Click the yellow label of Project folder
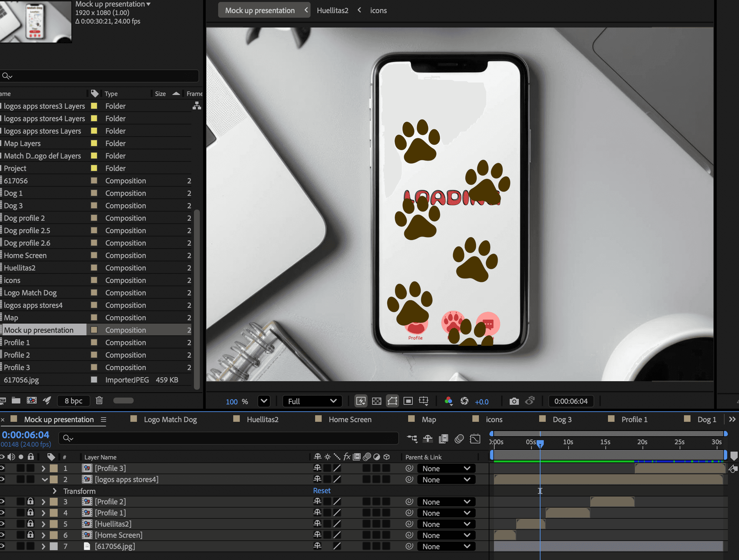The height and width of the screenshot is (560, 739). (94, 168)
